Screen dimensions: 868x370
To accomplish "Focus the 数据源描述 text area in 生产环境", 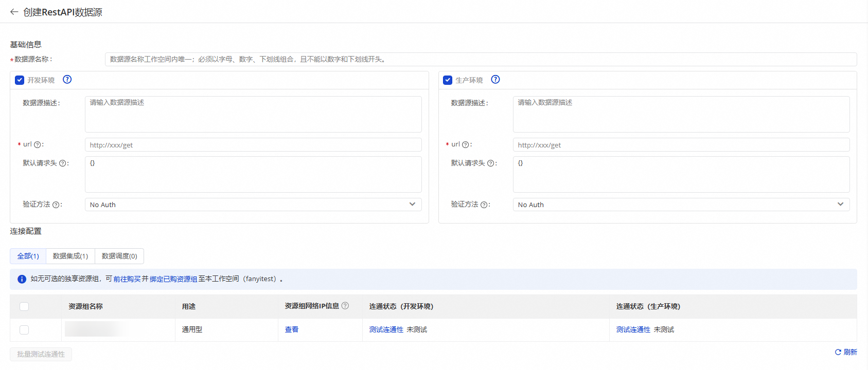I will (681, 114).
